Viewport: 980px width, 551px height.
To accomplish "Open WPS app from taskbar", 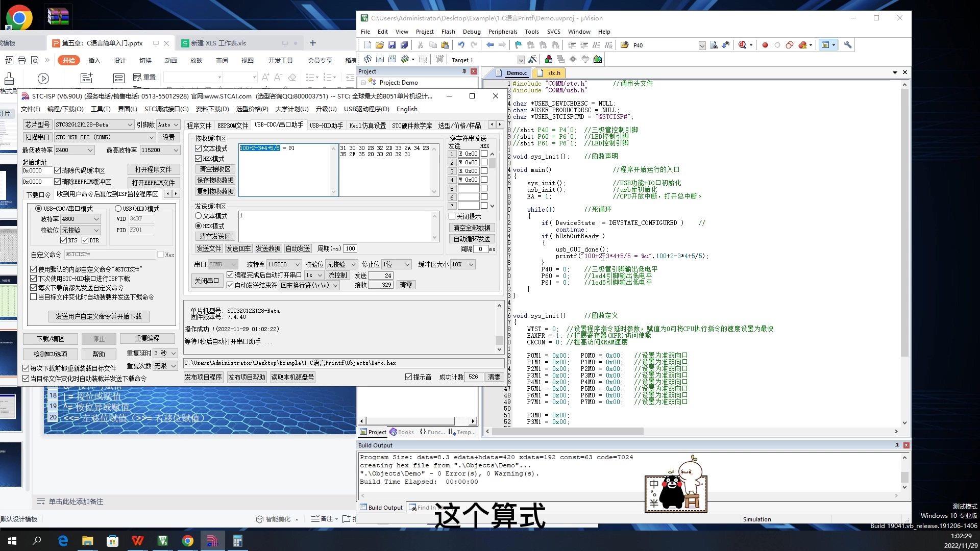I will [x=137, y=541].
